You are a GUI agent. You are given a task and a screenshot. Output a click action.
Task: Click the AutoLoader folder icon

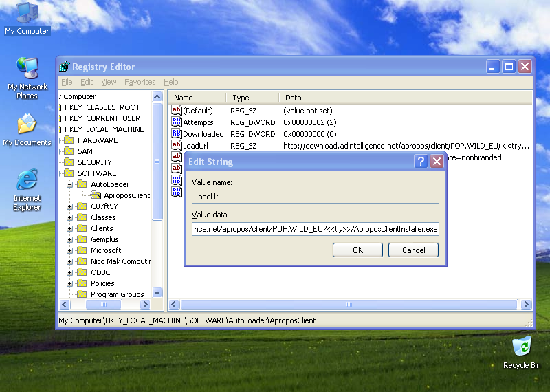click(82, 184)
